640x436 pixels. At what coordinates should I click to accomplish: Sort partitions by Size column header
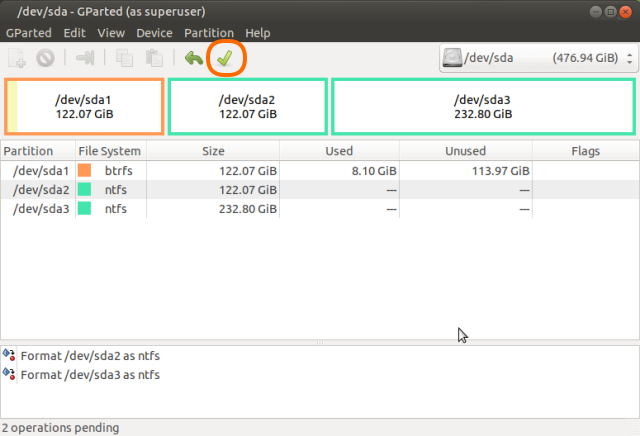pos(213,151)
